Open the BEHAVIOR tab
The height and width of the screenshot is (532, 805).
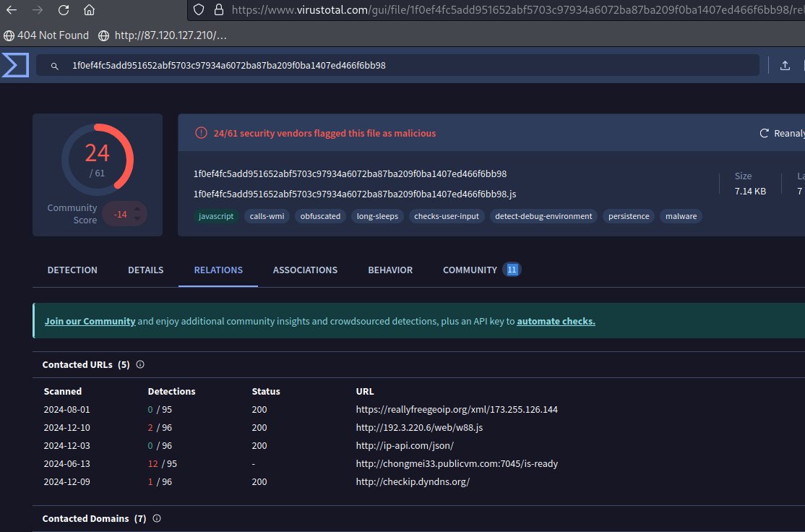390,270
